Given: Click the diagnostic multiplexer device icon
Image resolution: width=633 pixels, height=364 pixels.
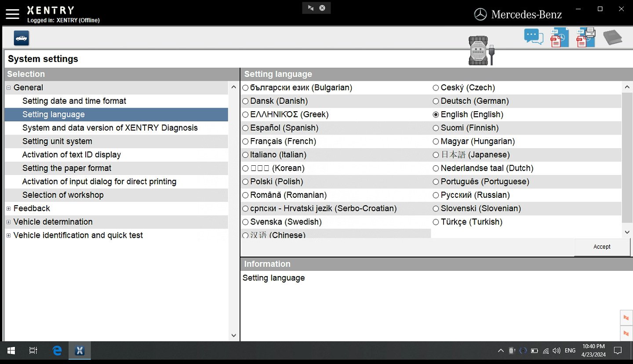Looking at the screenshot, I should point(481,51).
